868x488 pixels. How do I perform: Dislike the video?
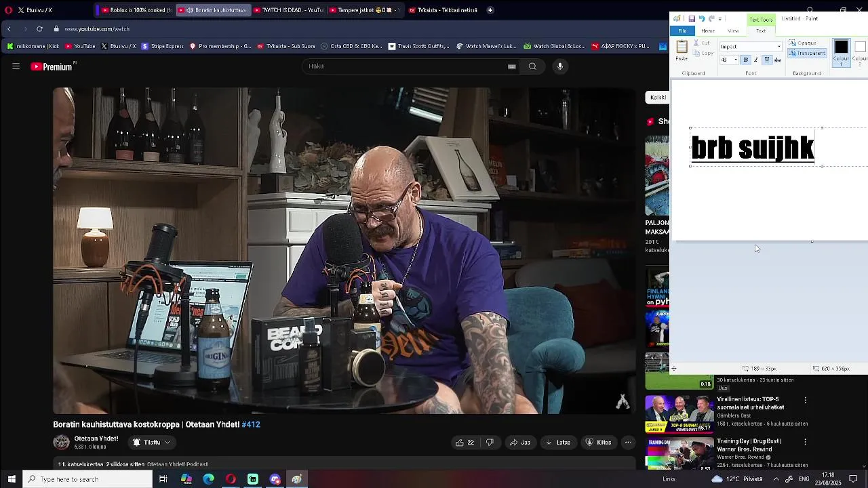490,443
